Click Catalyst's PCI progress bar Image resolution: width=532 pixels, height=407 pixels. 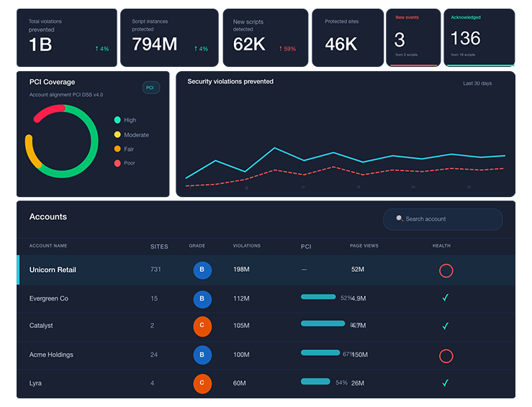pos(323,324)
